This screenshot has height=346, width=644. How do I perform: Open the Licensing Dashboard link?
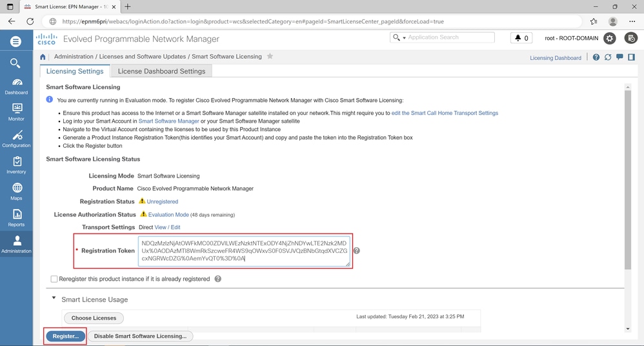(556, 58)
